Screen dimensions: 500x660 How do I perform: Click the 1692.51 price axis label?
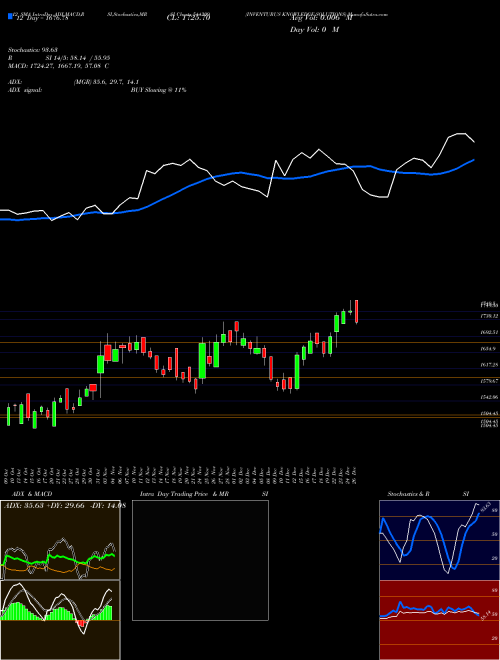(489, 333)
